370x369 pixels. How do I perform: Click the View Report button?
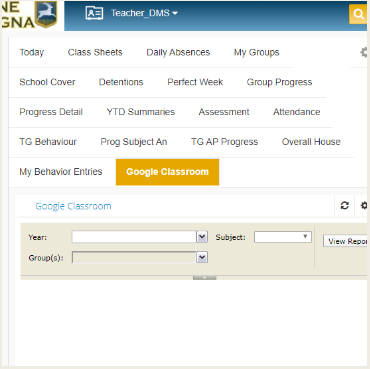coord(346,241)
